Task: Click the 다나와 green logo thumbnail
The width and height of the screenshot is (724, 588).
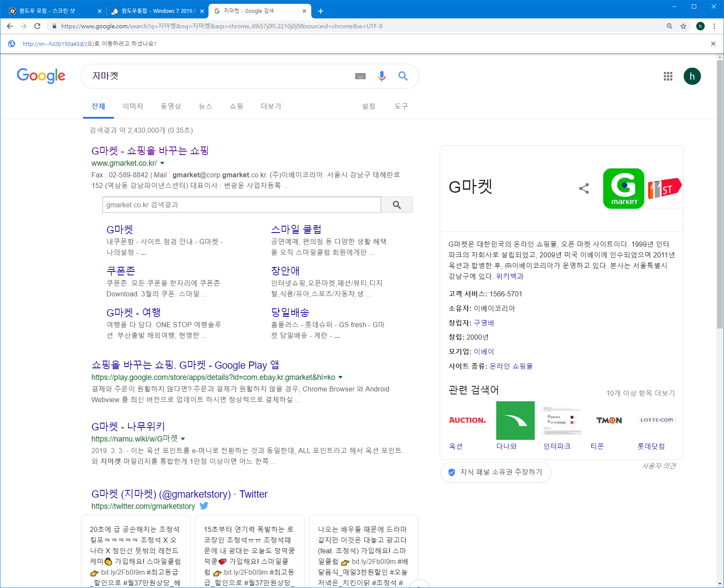Action: tap(515, 421)
